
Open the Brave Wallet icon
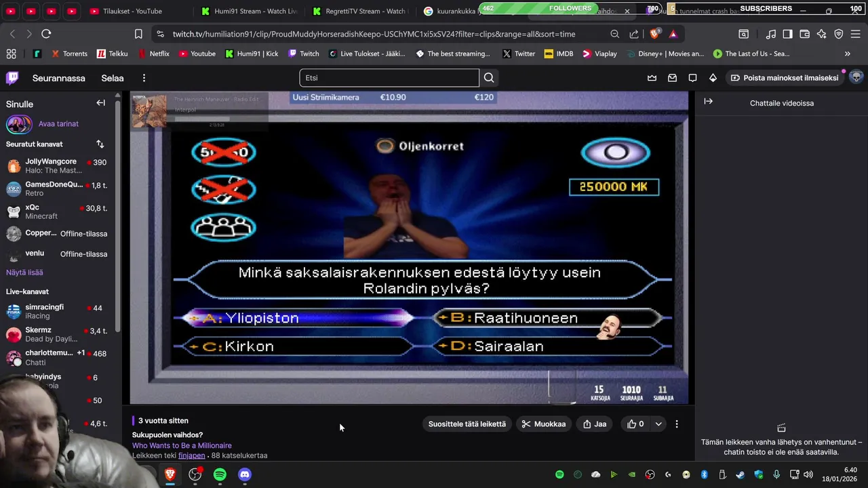pyautogui.click(x=805, y=34)
